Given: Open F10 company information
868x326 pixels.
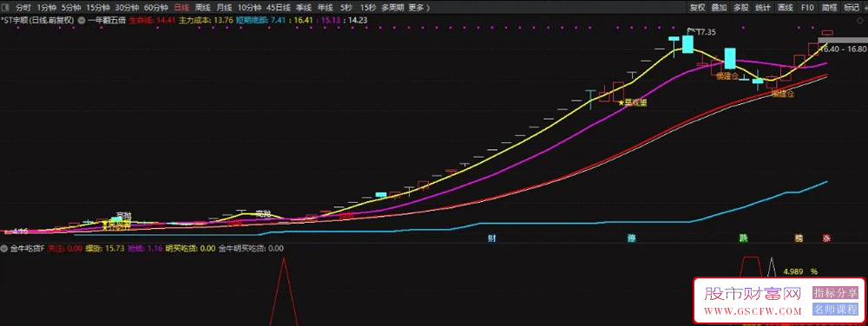Looking at the screenshot, I should pos(807,8).
